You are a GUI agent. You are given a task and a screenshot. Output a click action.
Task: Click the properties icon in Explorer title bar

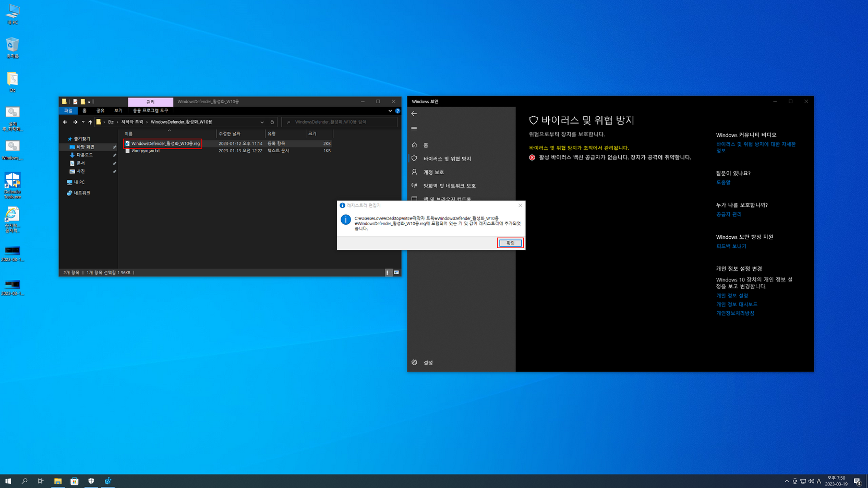click(75, 102)
